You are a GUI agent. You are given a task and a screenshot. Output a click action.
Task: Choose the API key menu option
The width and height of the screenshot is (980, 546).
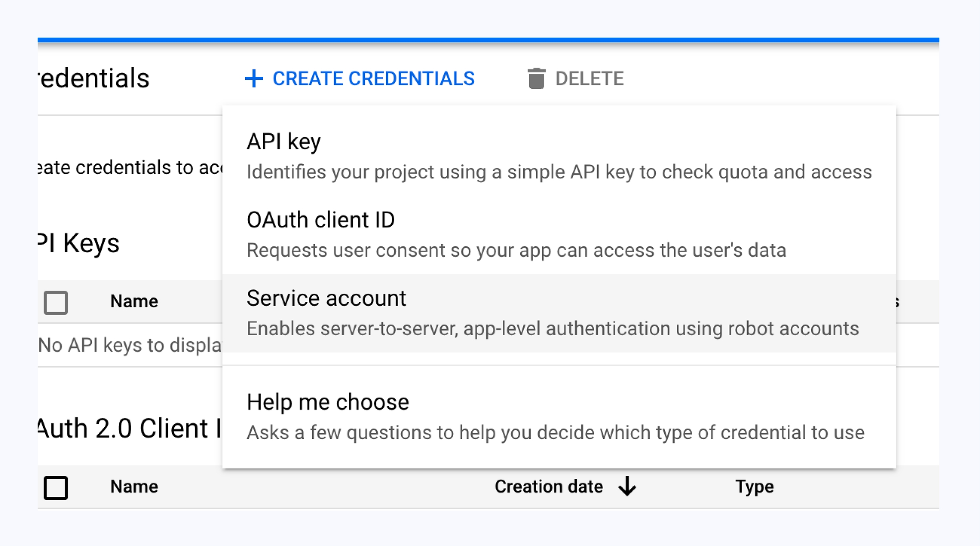click(284, 141)
